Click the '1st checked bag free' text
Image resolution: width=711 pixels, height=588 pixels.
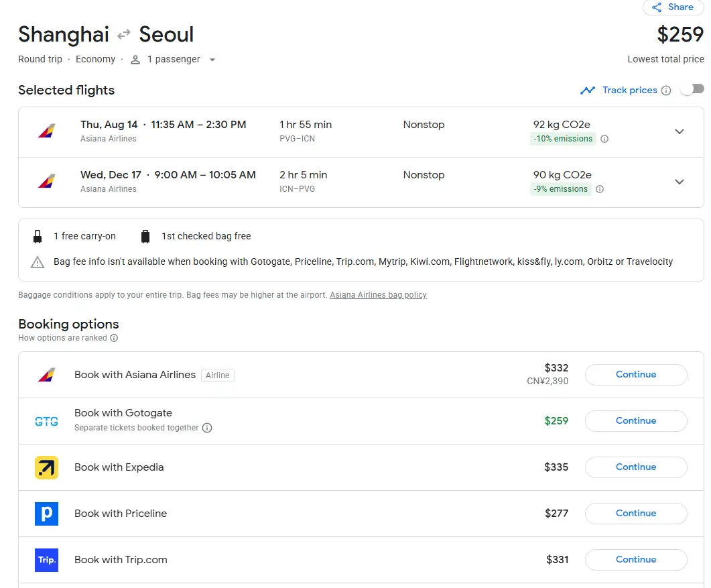pos(206,237)
